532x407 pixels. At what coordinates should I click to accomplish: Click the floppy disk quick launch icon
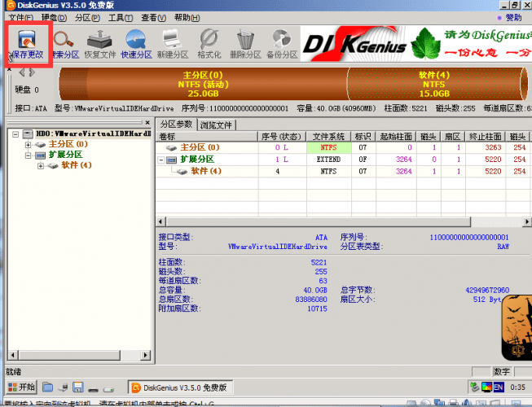[x=78, y=387]
